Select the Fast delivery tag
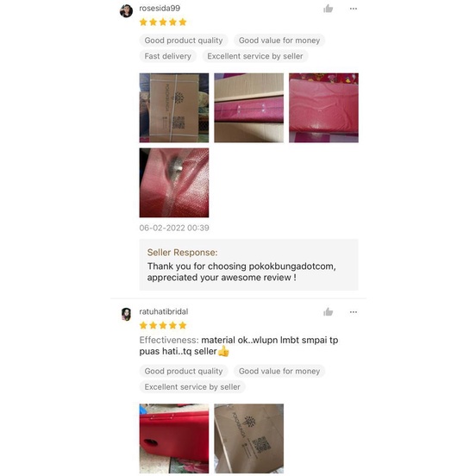 167,56
